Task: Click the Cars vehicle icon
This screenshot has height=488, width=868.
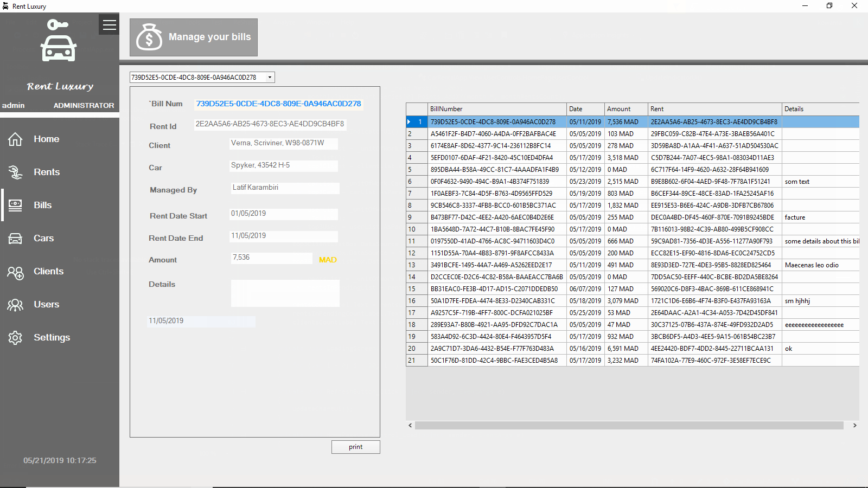Action: point(15,239)
